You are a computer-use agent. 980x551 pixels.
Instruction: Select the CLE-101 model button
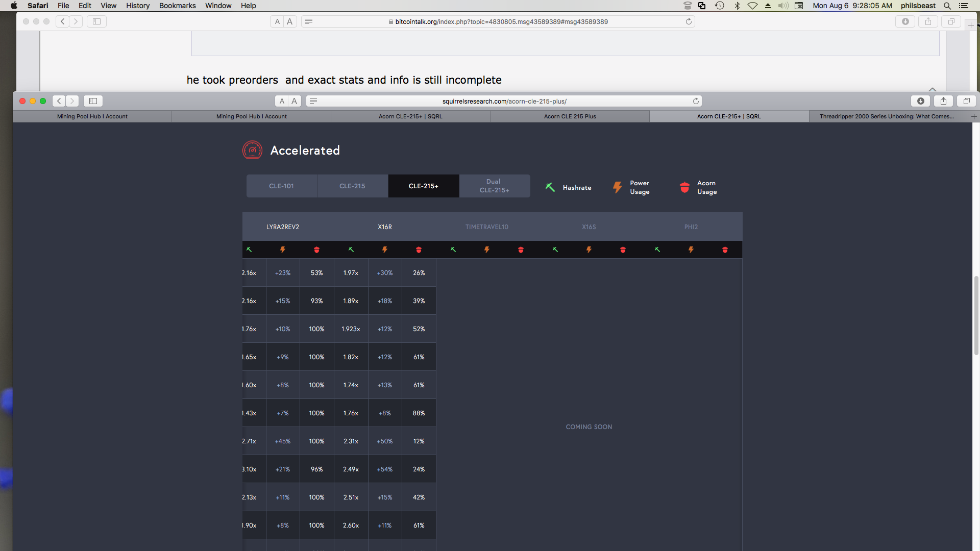tap(282, 186)
